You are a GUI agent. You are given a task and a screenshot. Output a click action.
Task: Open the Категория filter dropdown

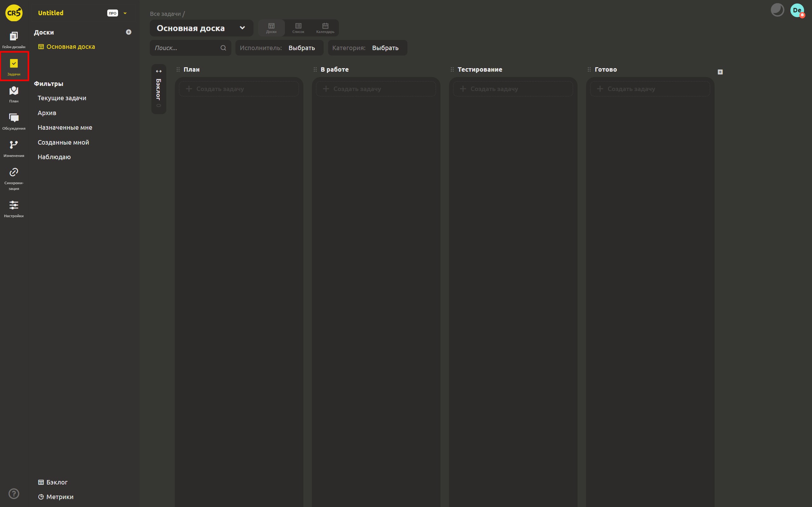pyautogui.click(x=367, y=48)
